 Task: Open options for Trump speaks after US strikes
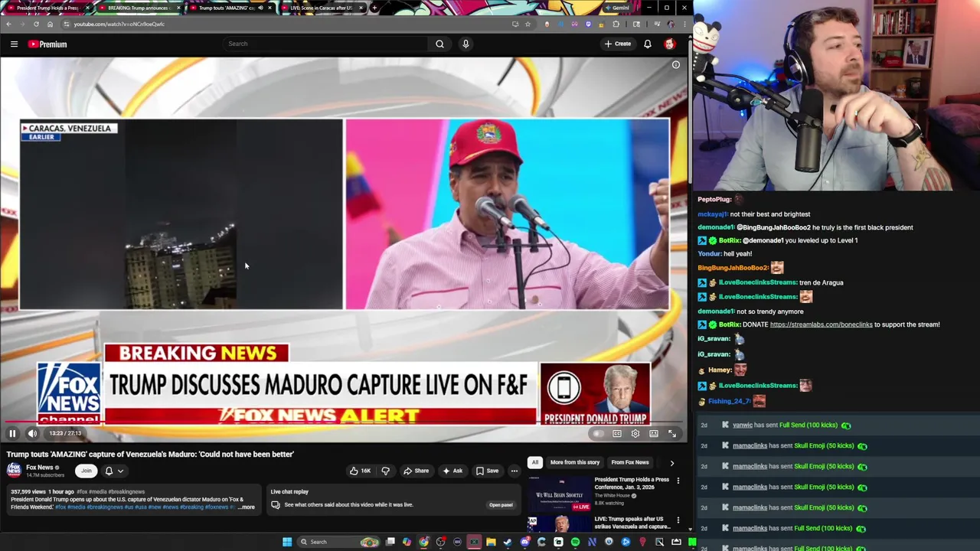[x=678, y=520]
